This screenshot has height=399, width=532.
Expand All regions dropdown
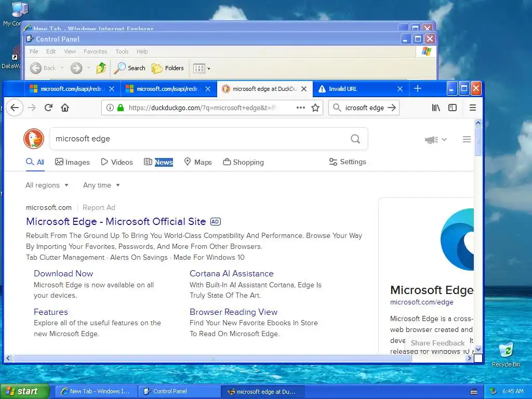point(47,185)
